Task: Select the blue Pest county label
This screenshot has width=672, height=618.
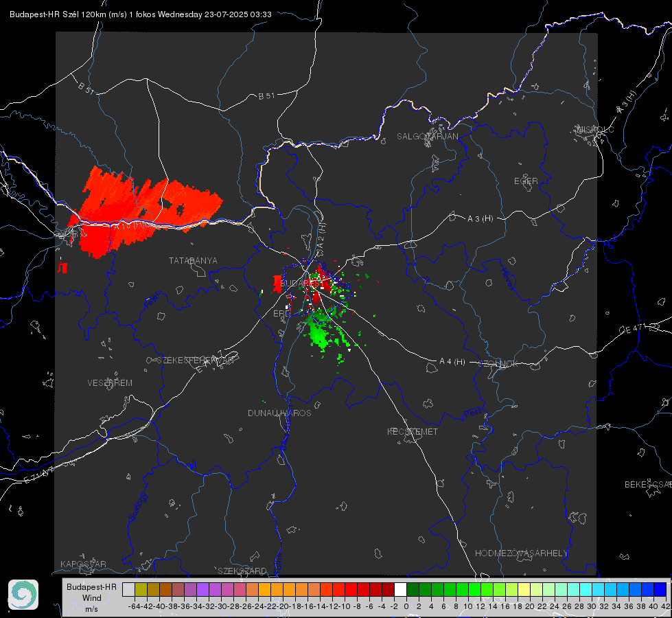Action: point(472,413)
